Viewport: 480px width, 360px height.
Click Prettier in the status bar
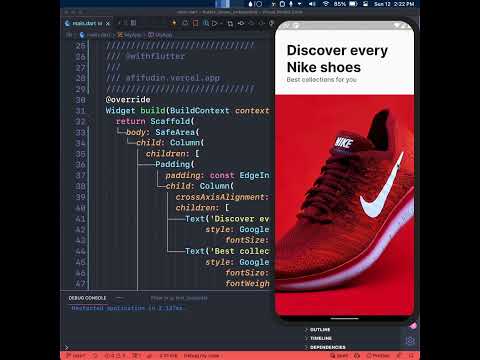[378, 356]
